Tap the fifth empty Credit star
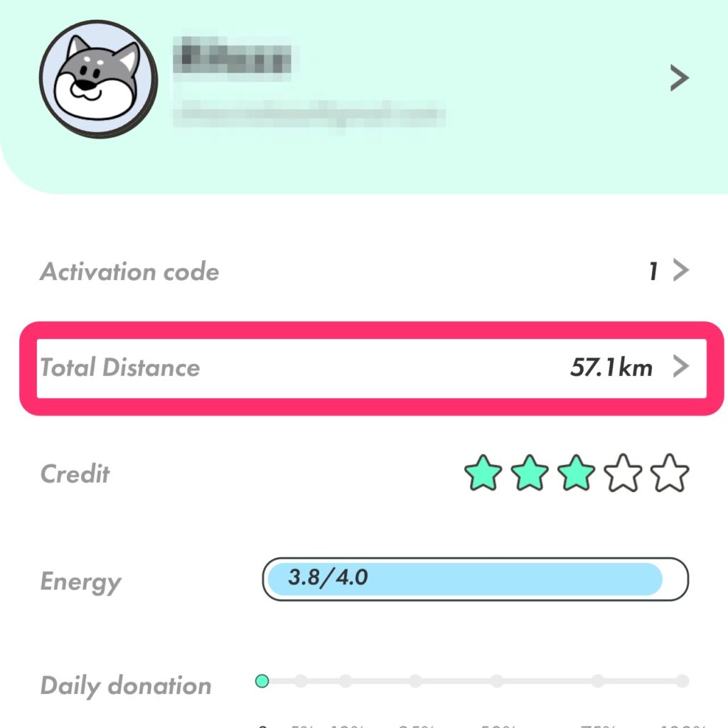The height and width of the screenshot is (728, 728). pyautogui.click(x=670, y=473)
